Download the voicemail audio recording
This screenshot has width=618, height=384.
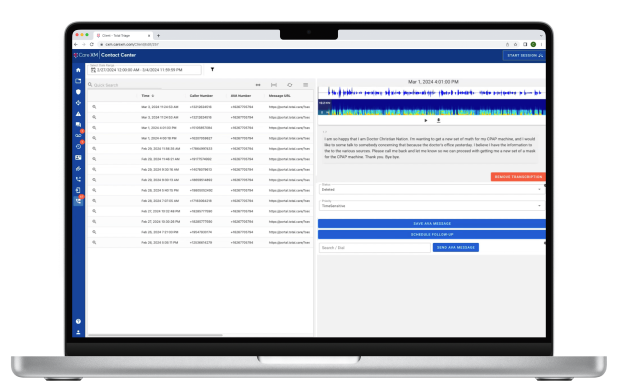[x=438, y=120]
